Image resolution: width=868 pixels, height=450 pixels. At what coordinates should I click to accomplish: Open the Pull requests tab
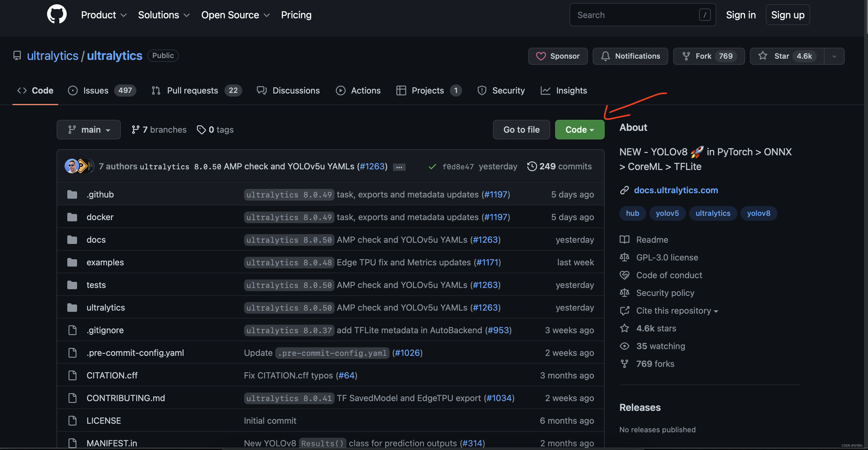(192, 90)
